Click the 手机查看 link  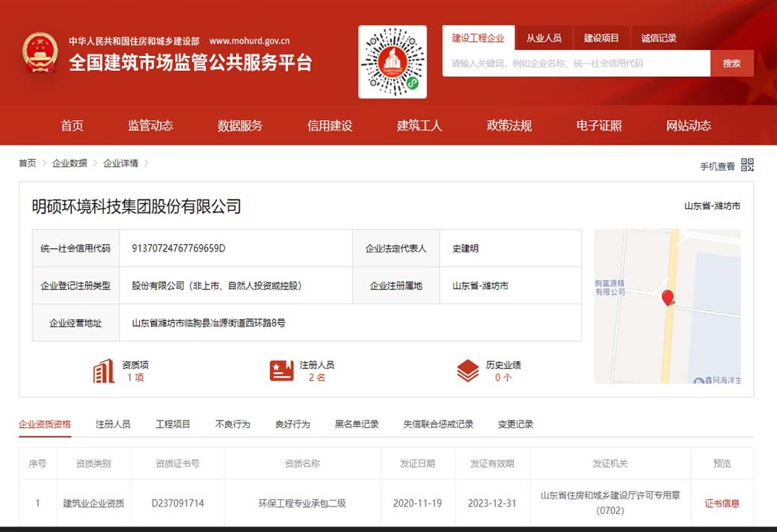click(x=717, y=167)
